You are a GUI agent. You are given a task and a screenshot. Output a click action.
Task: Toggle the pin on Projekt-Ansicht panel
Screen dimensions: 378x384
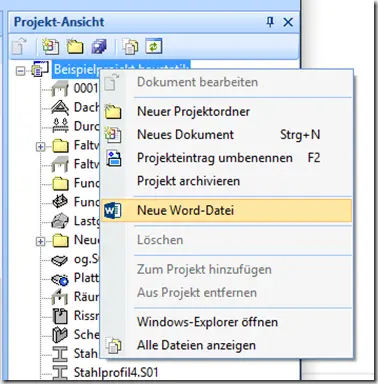270,22
